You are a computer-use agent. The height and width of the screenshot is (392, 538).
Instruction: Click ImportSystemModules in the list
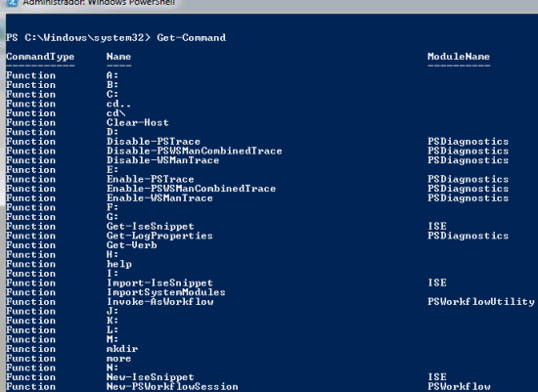pos(166,292)
